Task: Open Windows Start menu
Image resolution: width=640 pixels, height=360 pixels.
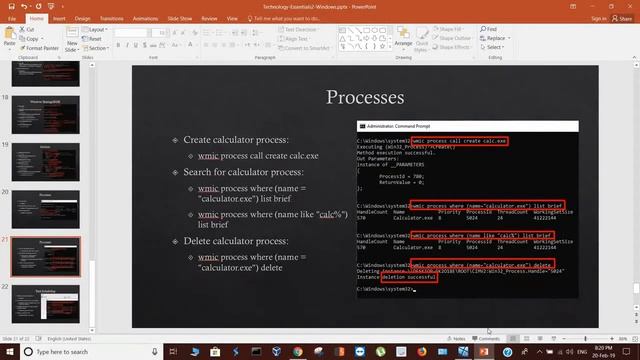Action: [x=10, y=351]
